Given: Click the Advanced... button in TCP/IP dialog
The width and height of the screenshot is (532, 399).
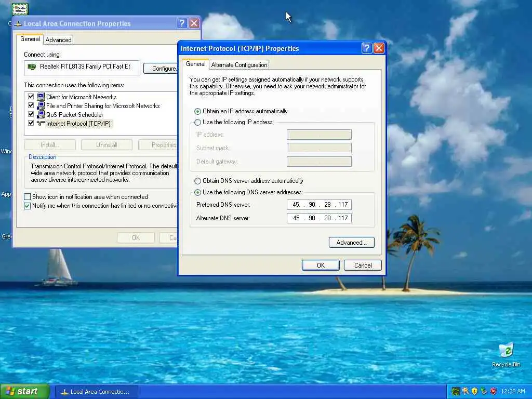Looking at the screenshot, I should [x=352, y=242].
